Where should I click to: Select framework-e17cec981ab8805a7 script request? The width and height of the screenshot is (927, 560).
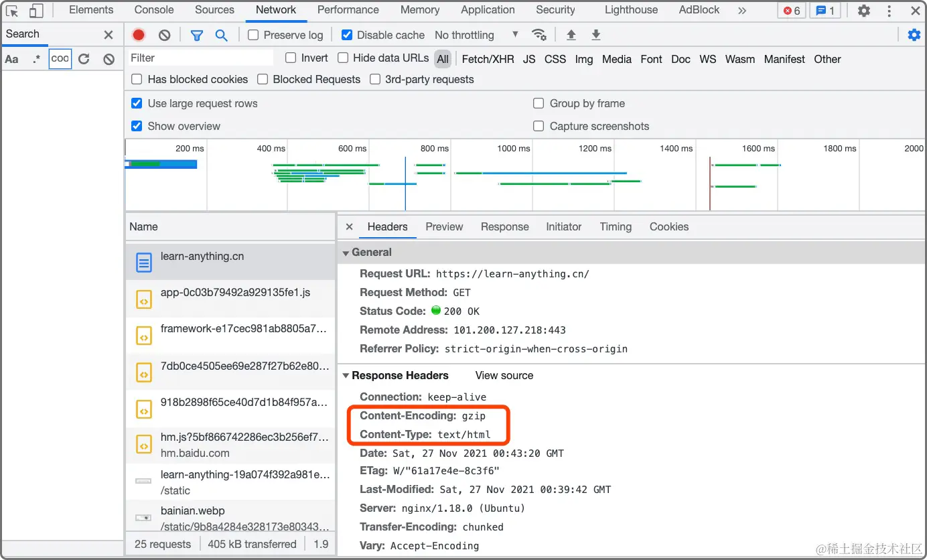pyautogui.click(x=230, y=335)
